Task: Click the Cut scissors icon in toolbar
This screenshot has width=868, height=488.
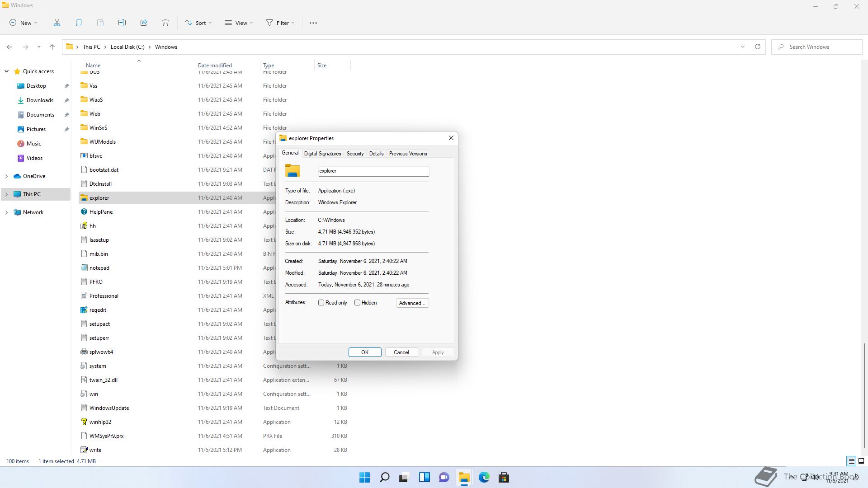Action: (57, 23)
